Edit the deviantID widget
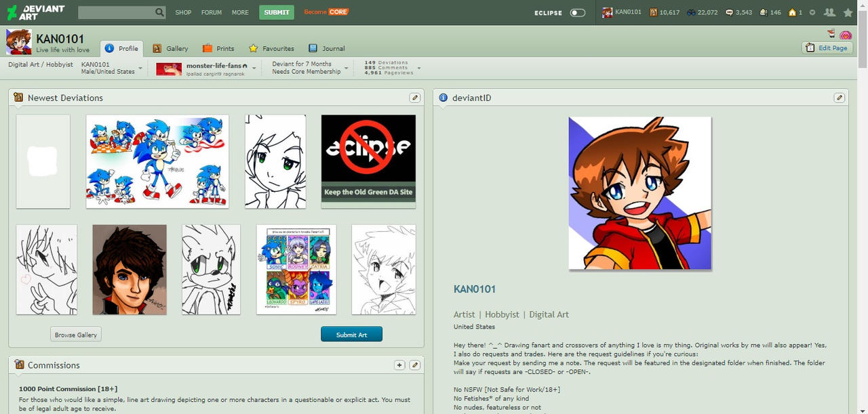The width and height of the screenshot is (868, 414). coord(840,98)
